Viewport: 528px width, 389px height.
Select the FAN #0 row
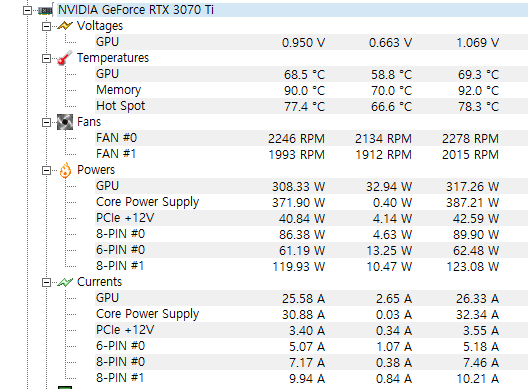tap(311, 138)
